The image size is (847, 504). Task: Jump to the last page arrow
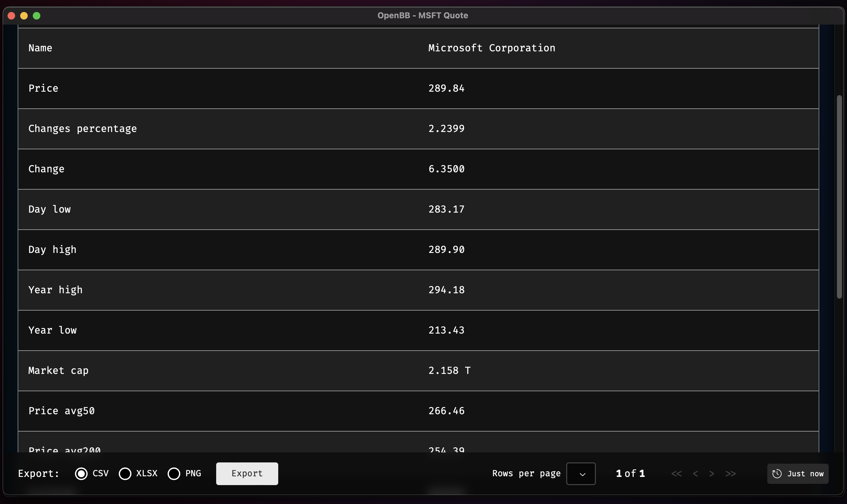click(730, 473)
